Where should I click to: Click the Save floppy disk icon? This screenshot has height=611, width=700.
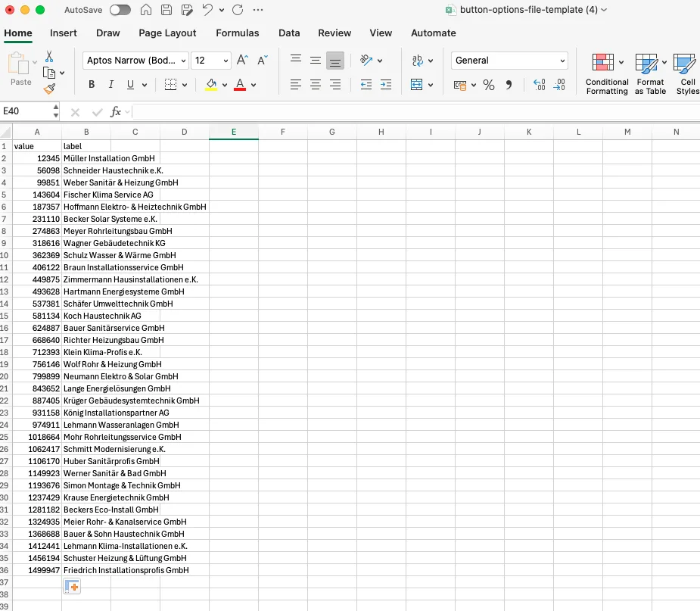[x=166, y=10]
